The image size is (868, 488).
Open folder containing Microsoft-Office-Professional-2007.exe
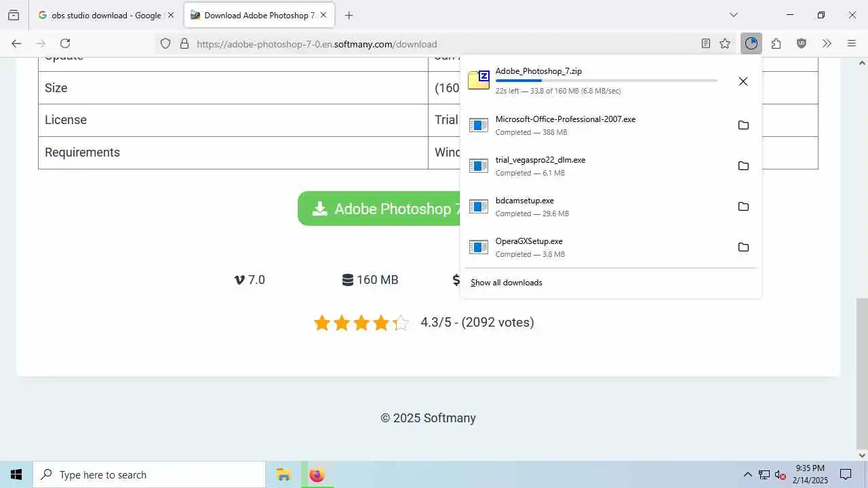743,125
